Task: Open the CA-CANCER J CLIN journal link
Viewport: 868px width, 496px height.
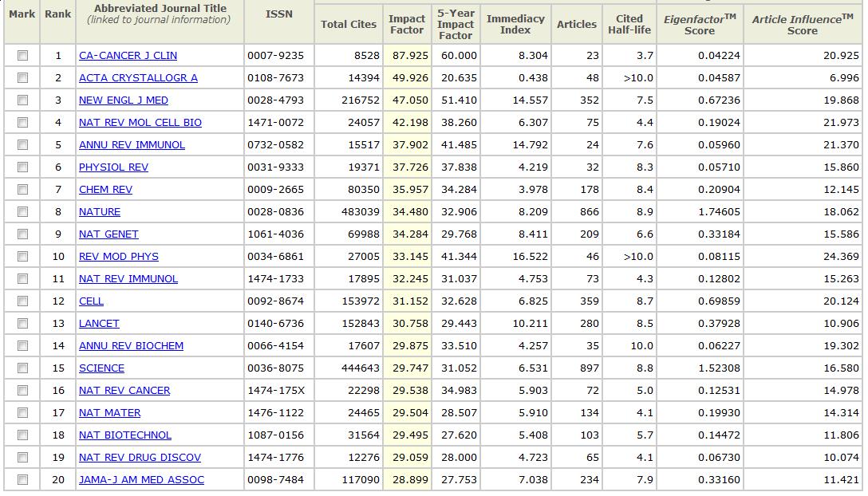Action: pos(128,55)
